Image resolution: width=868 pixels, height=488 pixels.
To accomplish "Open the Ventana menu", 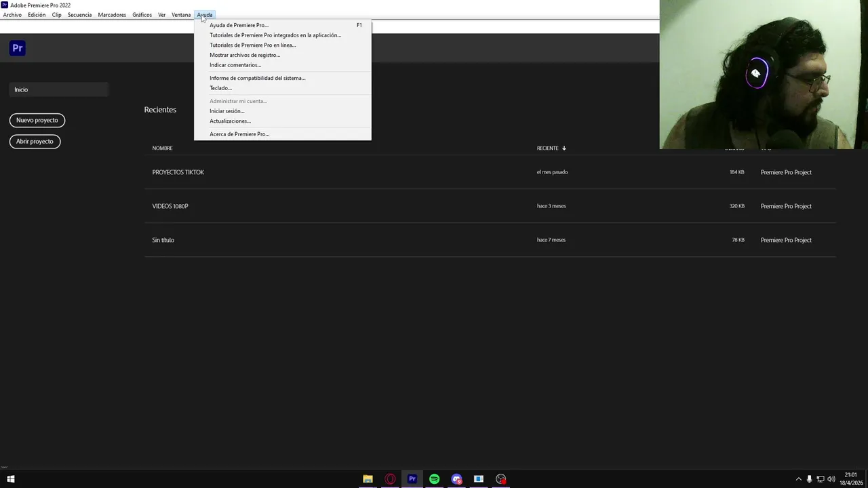I will (x=181, y=15).
